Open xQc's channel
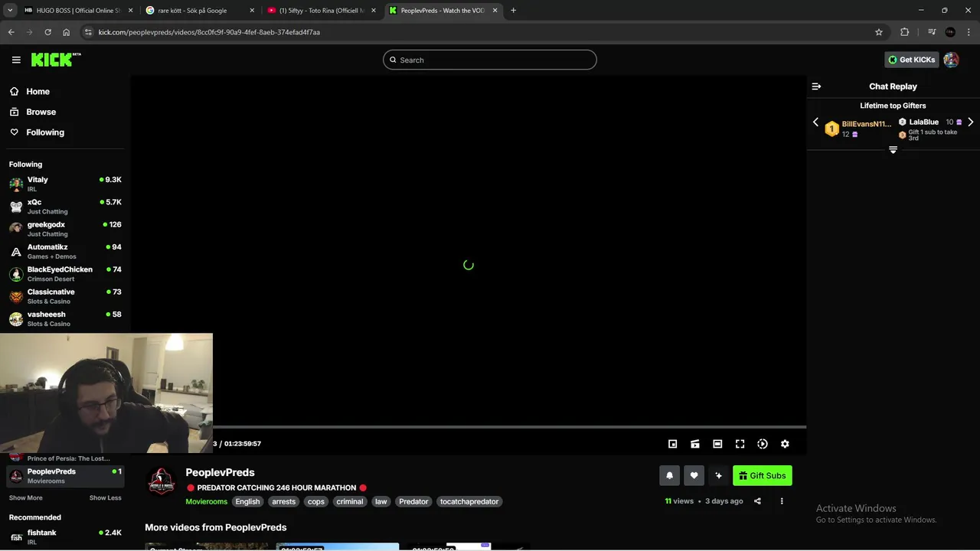 tap(65, 207)
